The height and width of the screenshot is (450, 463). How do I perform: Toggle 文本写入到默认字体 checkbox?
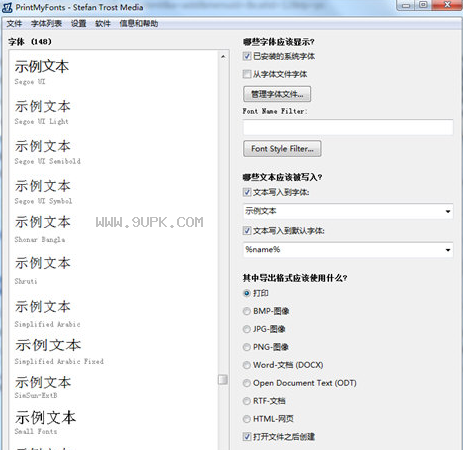[x=247, y=230]
